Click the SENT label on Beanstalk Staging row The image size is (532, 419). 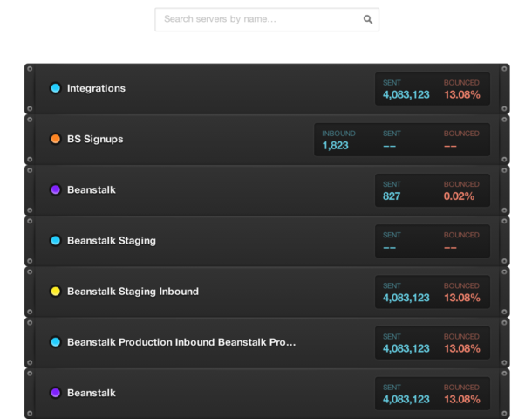point(392,235)
